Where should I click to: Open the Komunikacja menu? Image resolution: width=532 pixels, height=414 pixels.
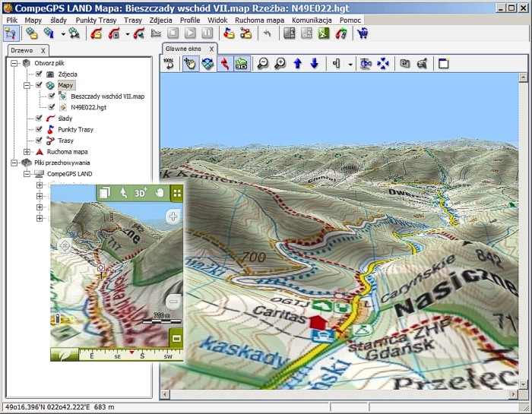[312, 21]
